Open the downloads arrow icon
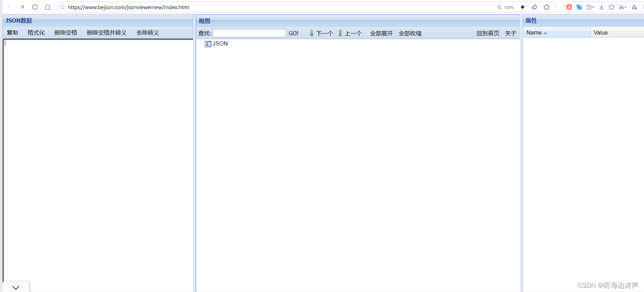Image resolution: width=644 pixels, height=292 pixels. coord(601,7)
